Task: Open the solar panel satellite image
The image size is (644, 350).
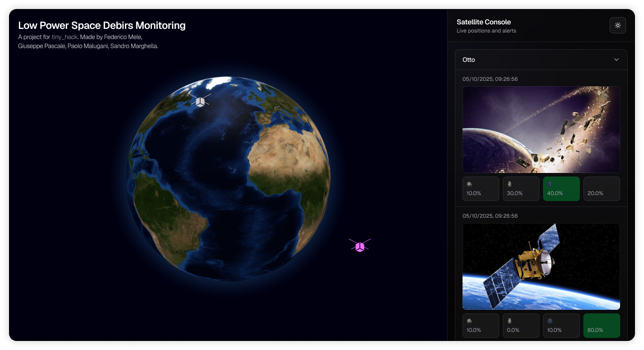Action: click(541, 266)
